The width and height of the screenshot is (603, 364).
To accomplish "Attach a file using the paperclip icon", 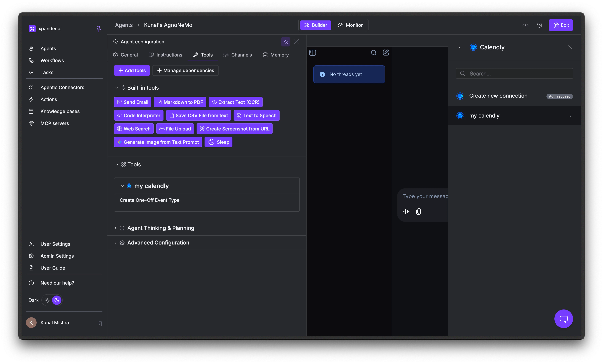I will point(418,212).
